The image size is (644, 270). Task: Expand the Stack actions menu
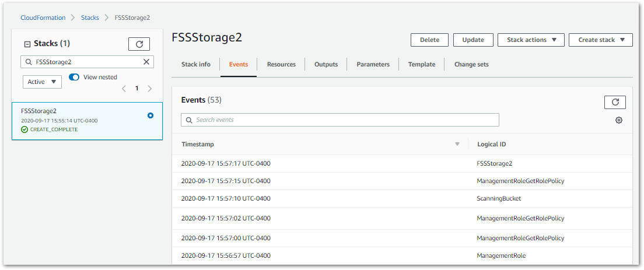tap(531, 40)
